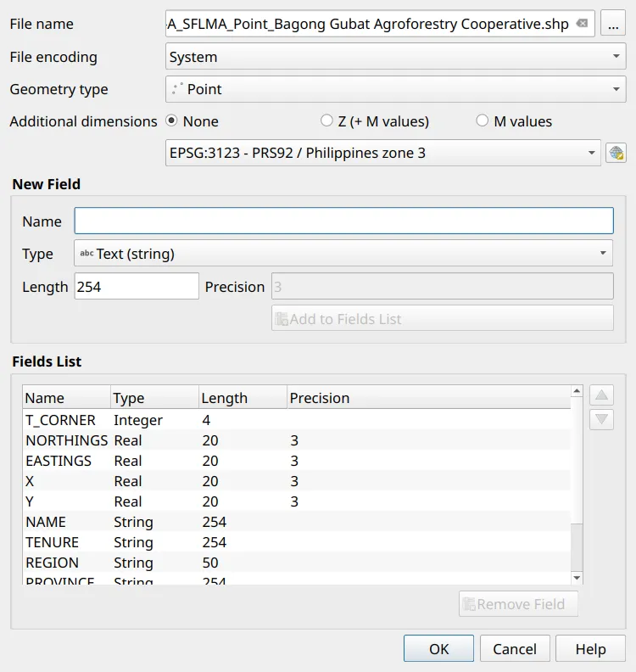
Task: Click Cancel button
Action: (515, 648)
